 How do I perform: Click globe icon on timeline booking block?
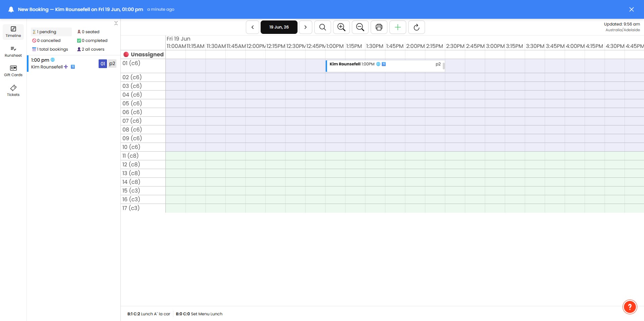tap(378, 64)
